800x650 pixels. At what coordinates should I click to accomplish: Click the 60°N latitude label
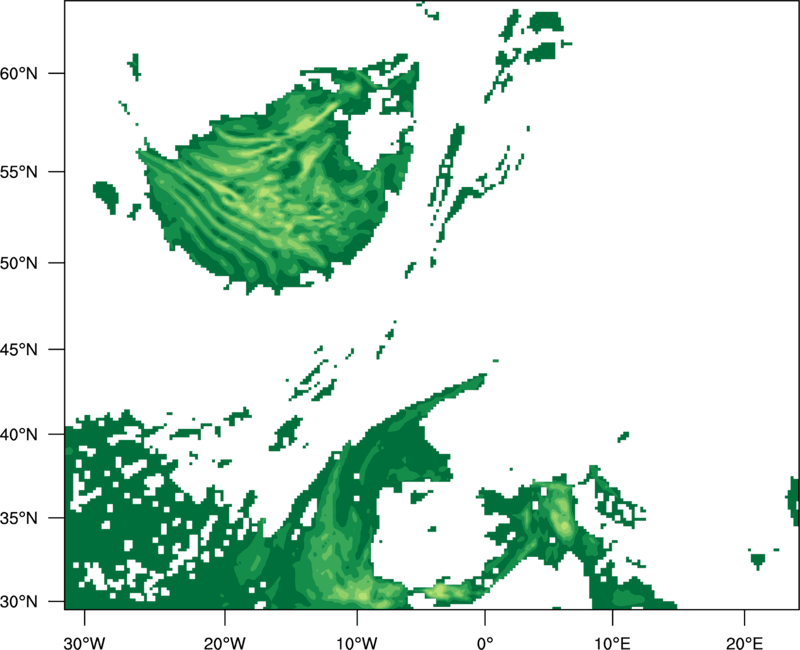(x=19, y=73)
